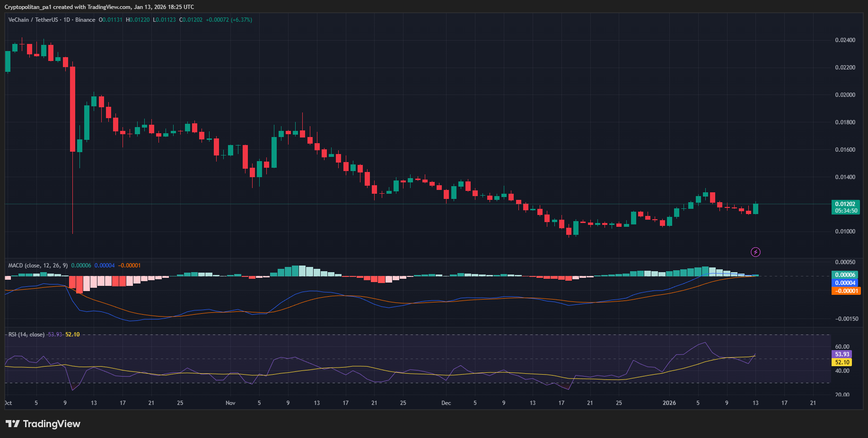This screenshot has width=868, height=438.
Task: Click the green MACD histogram value 0.00006 tag
Action: (845, 275)
